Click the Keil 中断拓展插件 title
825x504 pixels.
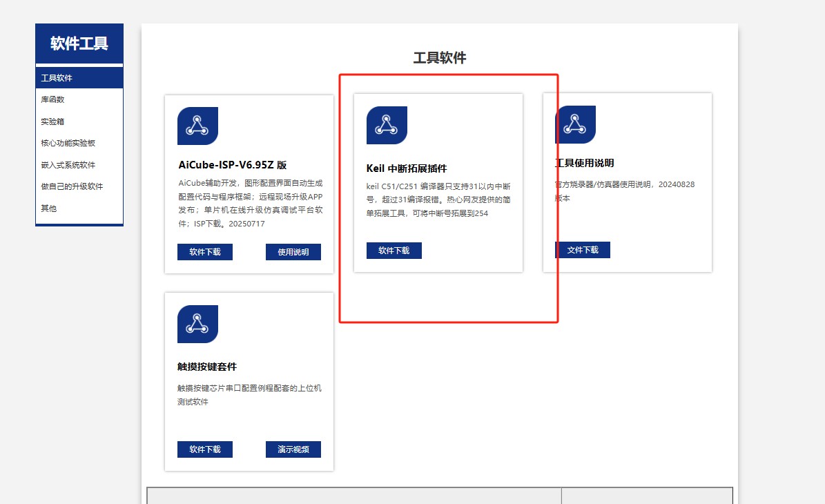(x=407, y=168)
